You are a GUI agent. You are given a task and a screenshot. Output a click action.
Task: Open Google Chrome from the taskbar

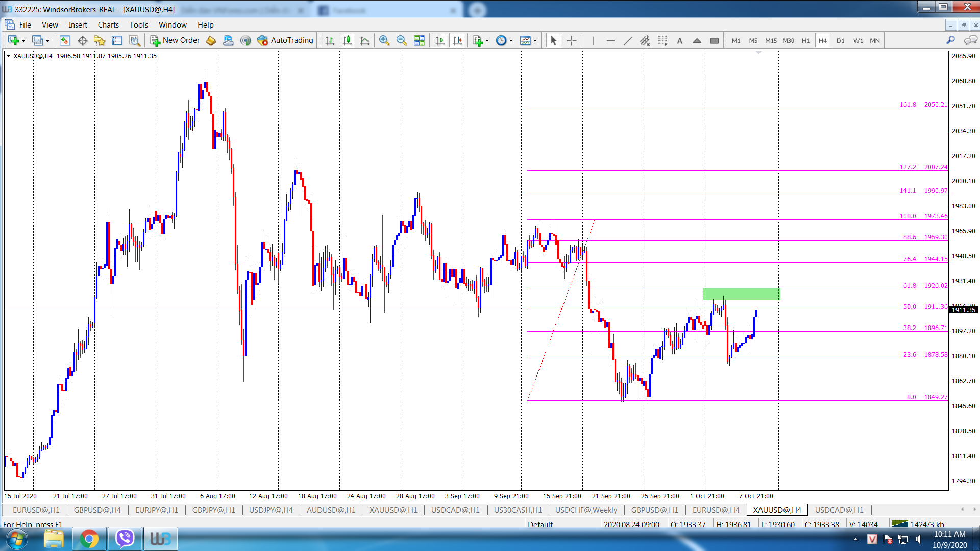(89, 539)
